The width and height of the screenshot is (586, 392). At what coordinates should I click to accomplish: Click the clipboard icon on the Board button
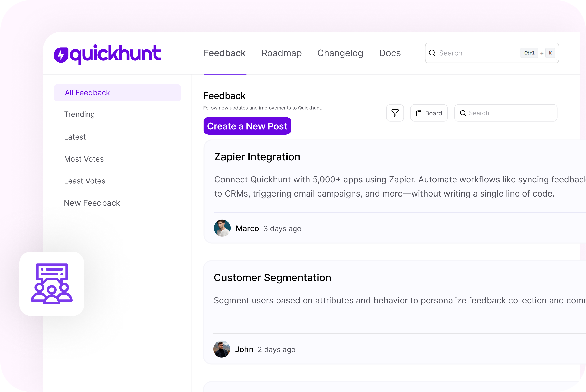tap(419, 113)
